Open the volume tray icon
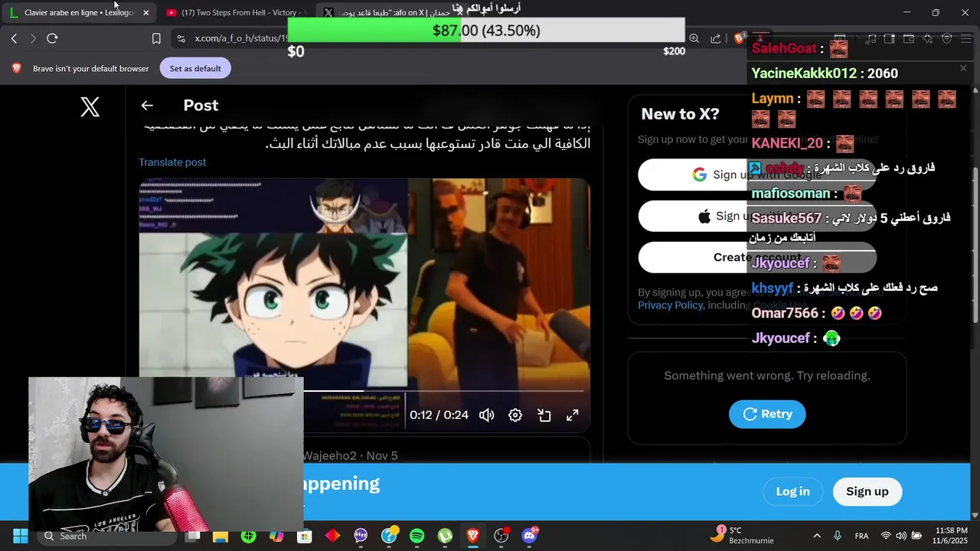Image resolution: width=980 pixels, height=551 pixels. [x=901, y=536]
